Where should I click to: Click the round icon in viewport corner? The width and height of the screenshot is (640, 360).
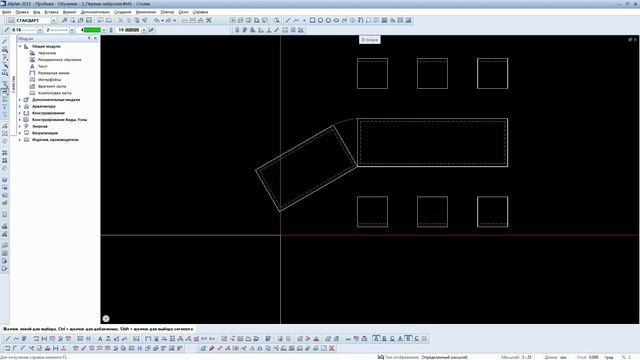pos(106,318)
